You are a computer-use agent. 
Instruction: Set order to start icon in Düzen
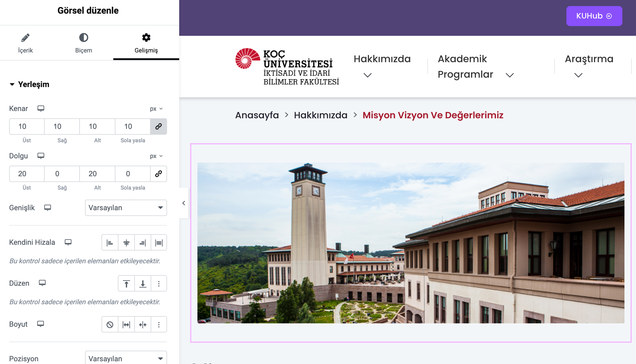point(126,284)
